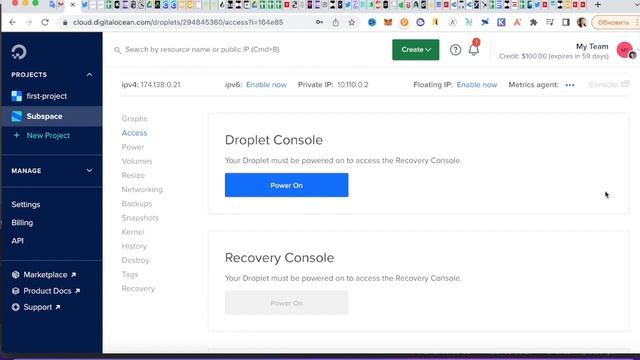640x360 pixels.
Task: Create a New Project link
Action: (48, 136)
